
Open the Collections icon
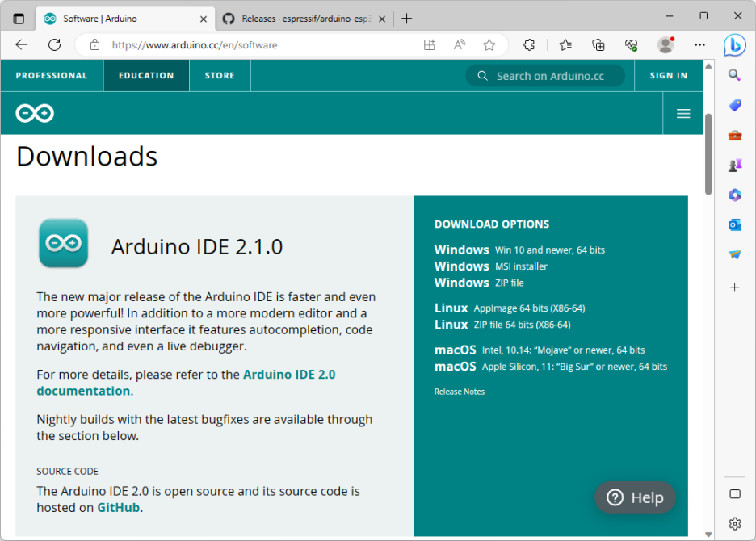(x=598, y=45)
